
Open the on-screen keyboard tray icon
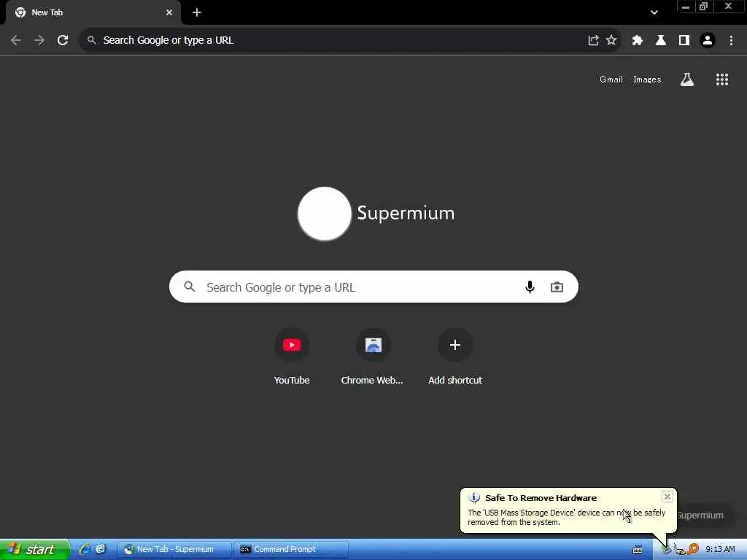coord(638,550)
